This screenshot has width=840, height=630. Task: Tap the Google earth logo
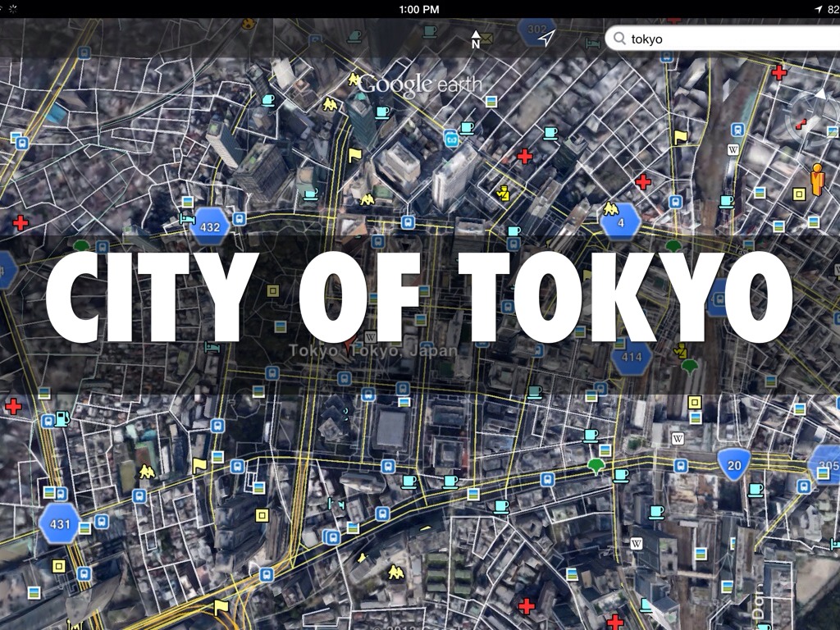pos(419,84)
